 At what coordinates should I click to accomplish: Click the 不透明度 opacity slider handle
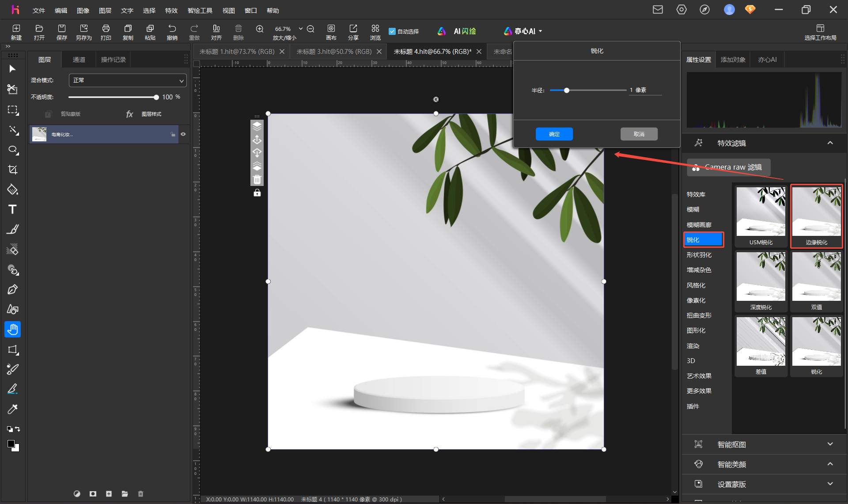156,97
